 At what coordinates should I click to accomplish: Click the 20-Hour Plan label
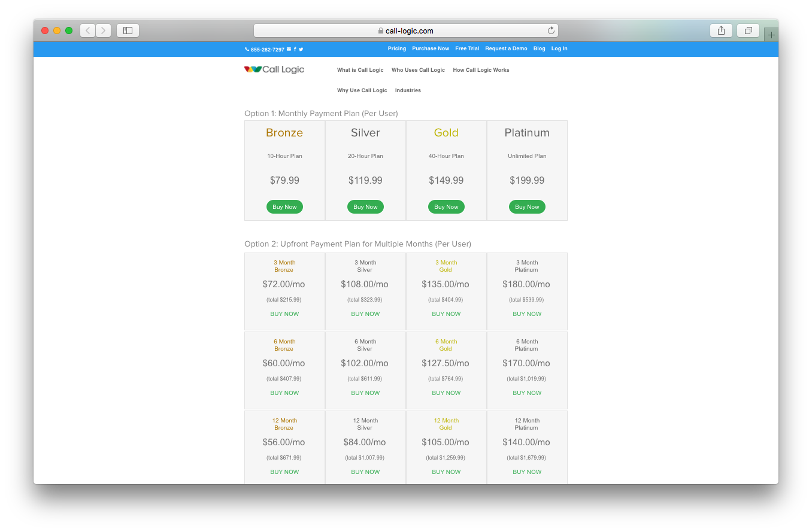point(365,156)
